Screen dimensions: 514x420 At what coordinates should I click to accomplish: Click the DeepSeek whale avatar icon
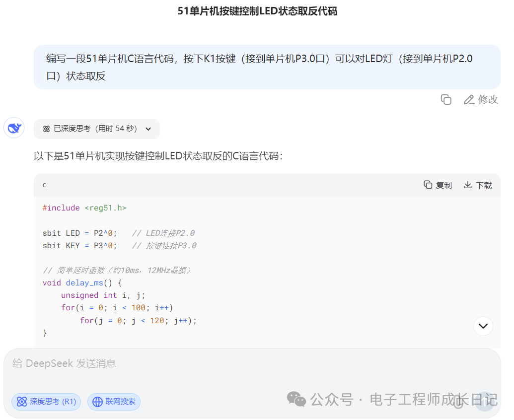pos(14,128)
